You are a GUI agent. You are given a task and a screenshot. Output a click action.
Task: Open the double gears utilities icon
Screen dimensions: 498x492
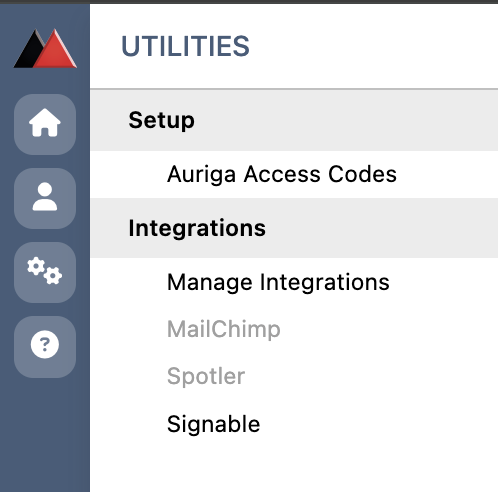click(45, 272)
